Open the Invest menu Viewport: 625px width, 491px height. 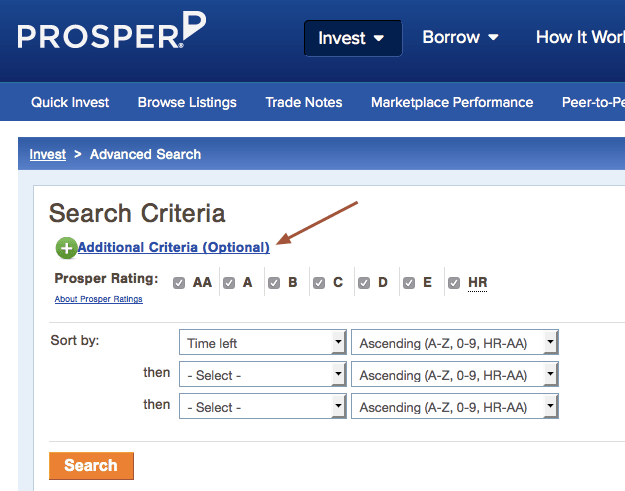(353, 38)
